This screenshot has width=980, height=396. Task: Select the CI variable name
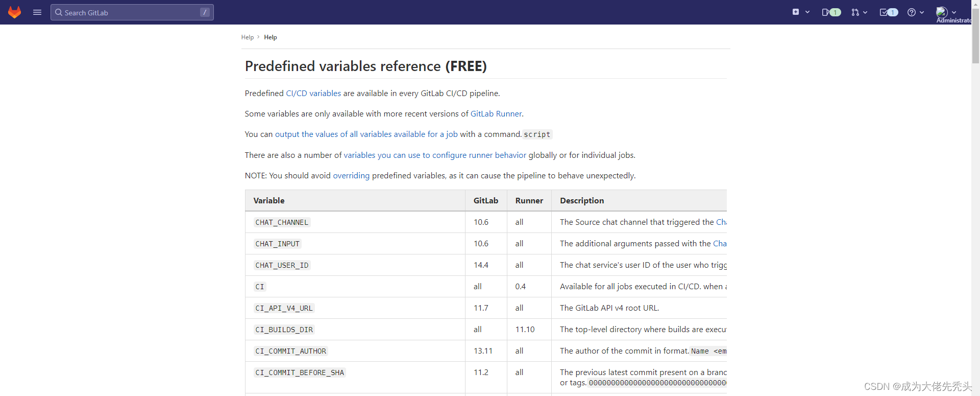260,287
